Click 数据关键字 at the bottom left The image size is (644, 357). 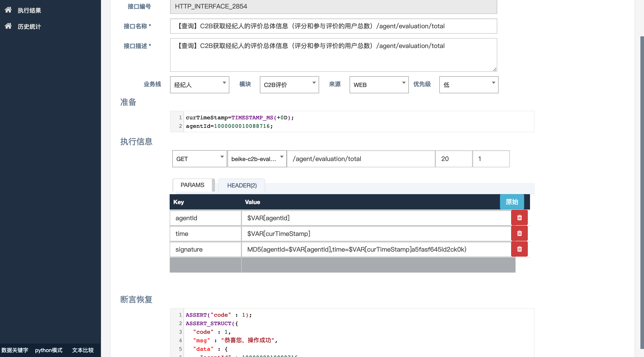15,350
